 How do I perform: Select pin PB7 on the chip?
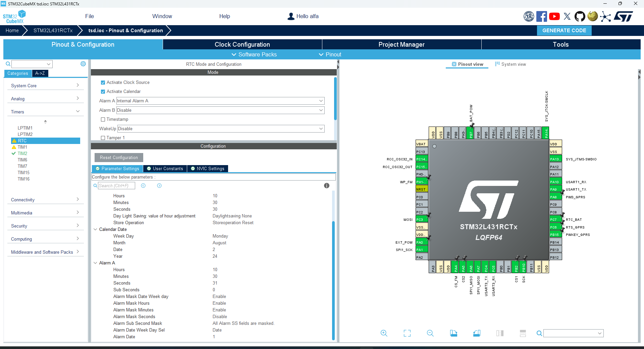point(471,133)
